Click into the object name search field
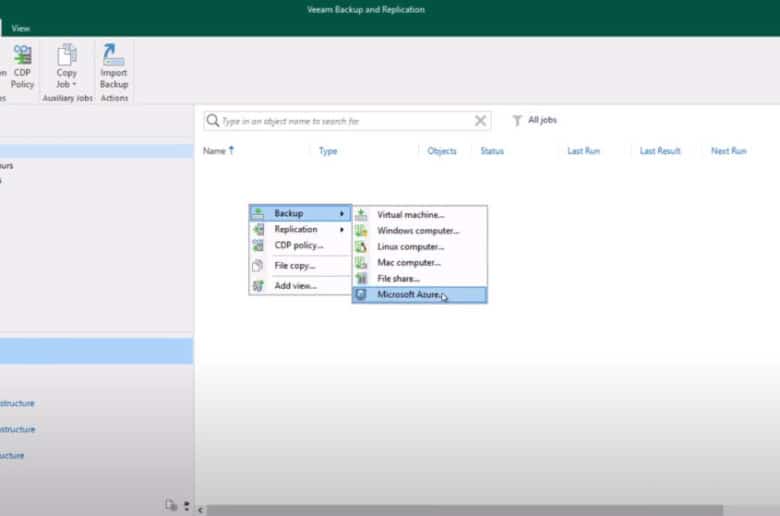Screen dimensions: 780x516 click(x=346, y=121)
